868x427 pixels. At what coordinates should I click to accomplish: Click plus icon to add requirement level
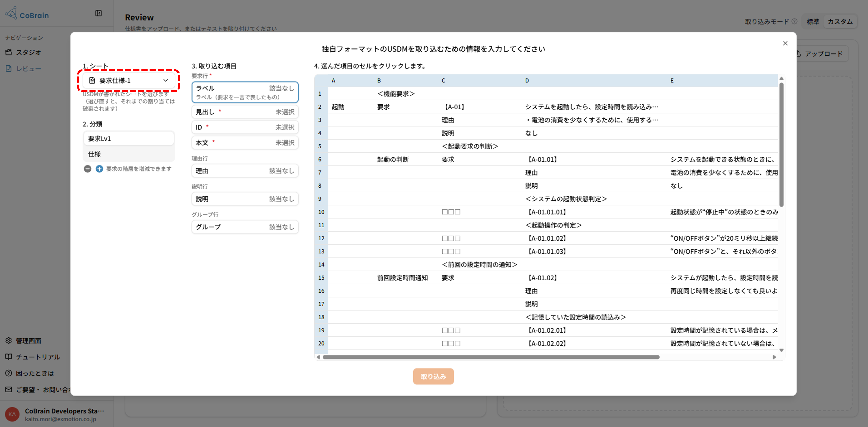99,169
